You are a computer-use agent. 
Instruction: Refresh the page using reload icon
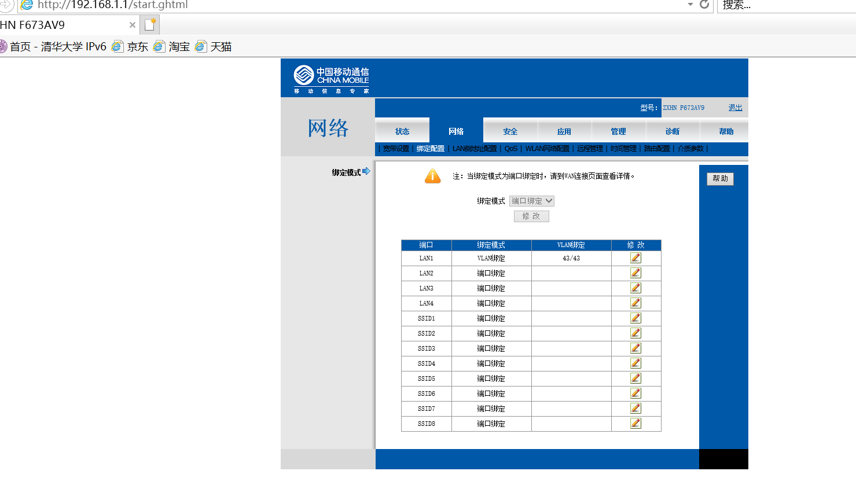(704, 5)
